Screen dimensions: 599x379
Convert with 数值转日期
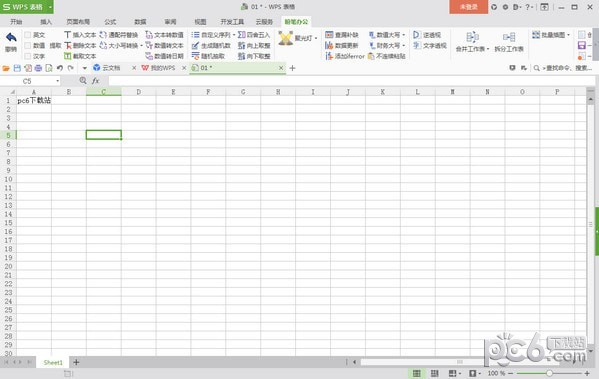click(164, 56)
